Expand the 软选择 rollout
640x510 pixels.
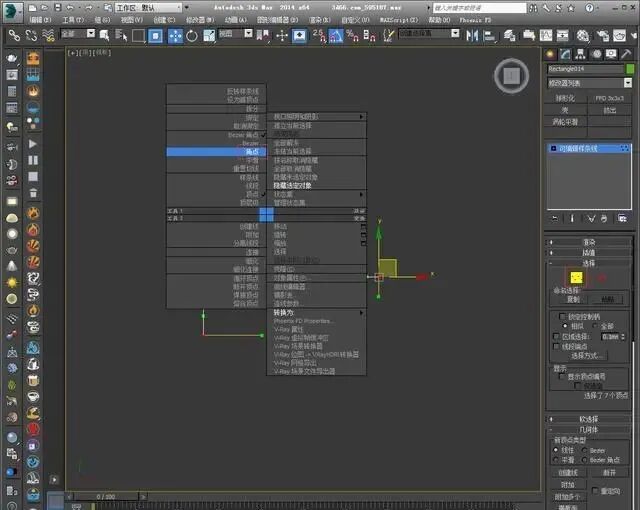(x=589, y=419)
